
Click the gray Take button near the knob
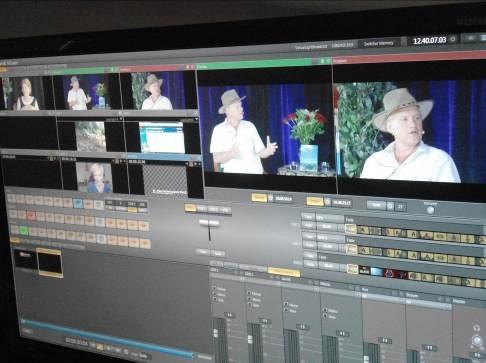(x=376, y=205)
